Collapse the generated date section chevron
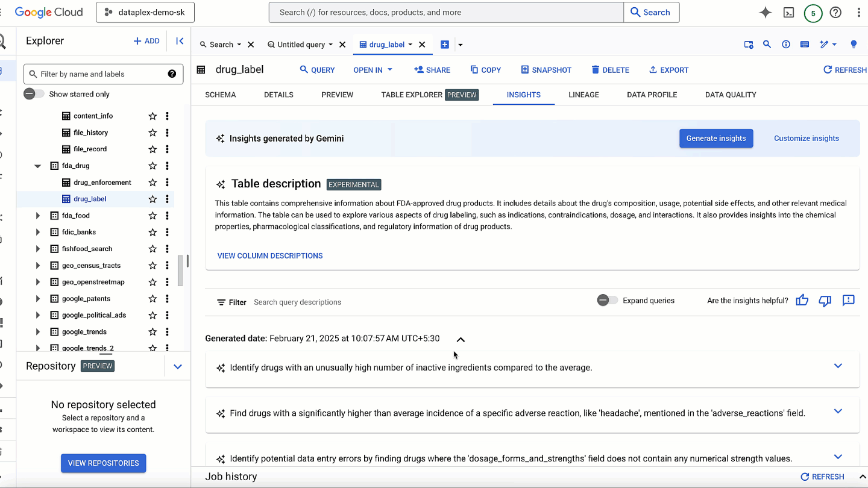 [461, 339]
